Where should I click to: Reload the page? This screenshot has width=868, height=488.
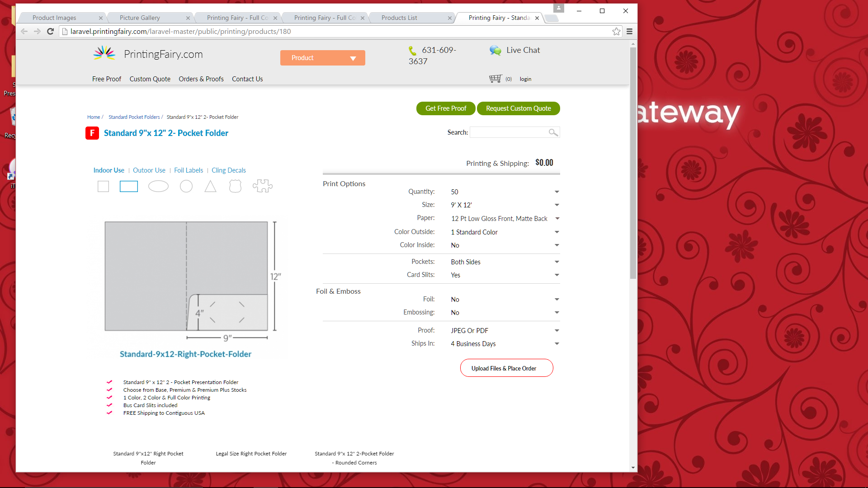tap(51, 32)
